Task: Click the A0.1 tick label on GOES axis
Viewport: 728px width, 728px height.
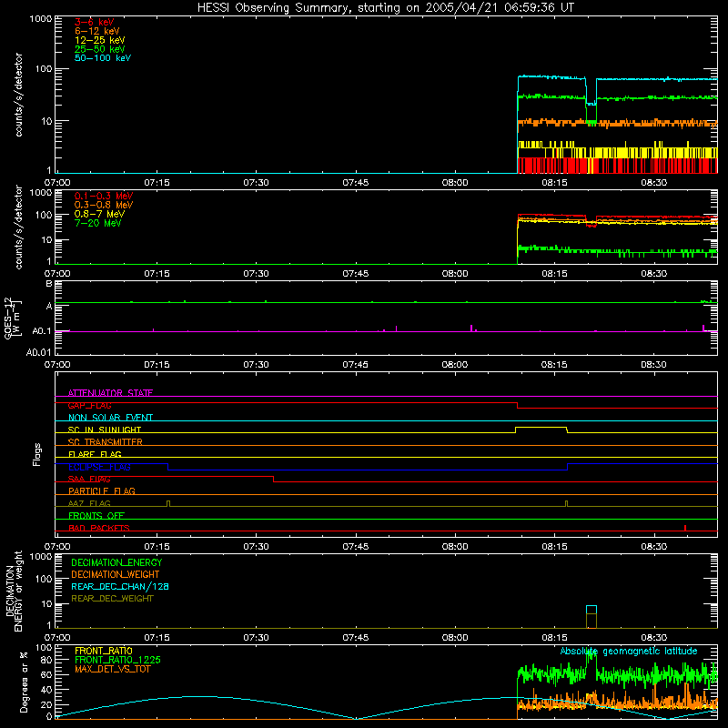Action: click(x=42, y=331)
